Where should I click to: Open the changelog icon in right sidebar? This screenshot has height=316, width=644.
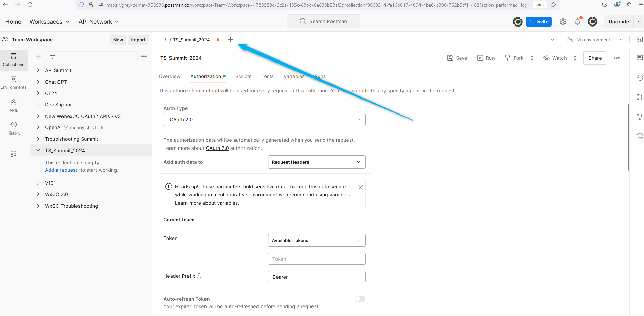[x=640, y=78]
